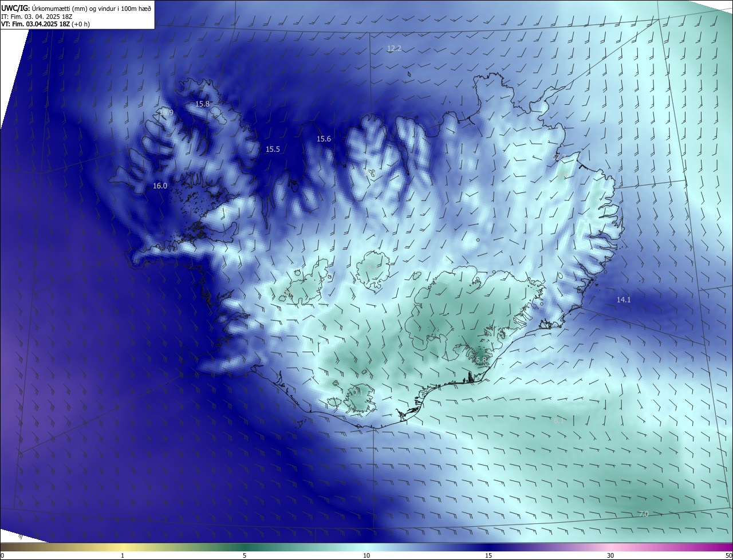Click the 15 tick on the color scale
The image size is (733, 560).
pos(488,555)
